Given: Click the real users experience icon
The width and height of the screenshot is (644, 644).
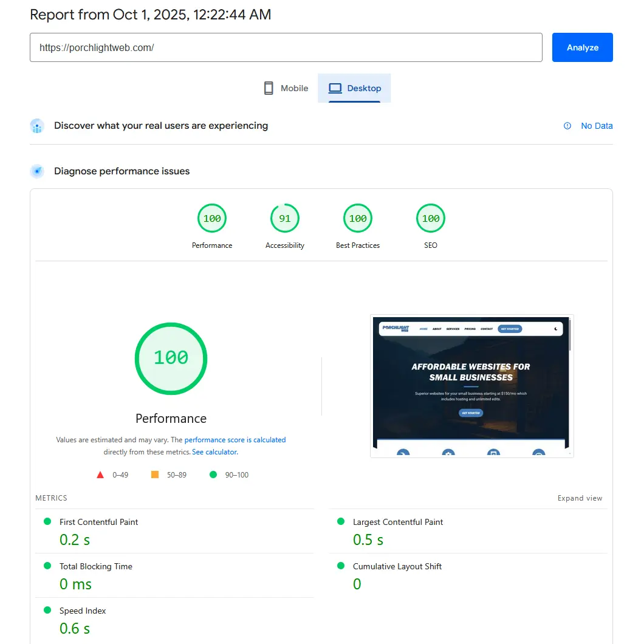Looking at the screenshot, I should (37, 126).
